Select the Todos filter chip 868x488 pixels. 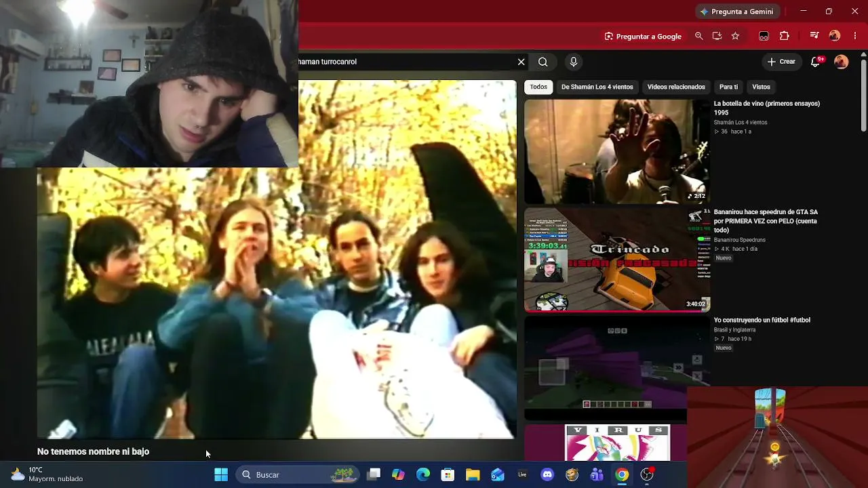point(538,87)
